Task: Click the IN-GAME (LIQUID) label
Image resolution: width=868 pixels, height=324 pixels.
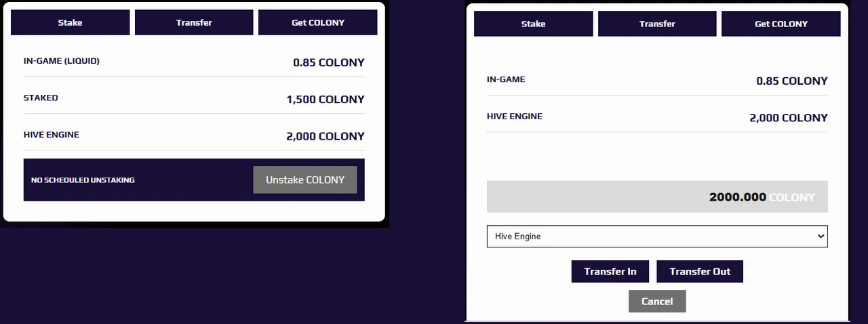Action: coord(62,61)
